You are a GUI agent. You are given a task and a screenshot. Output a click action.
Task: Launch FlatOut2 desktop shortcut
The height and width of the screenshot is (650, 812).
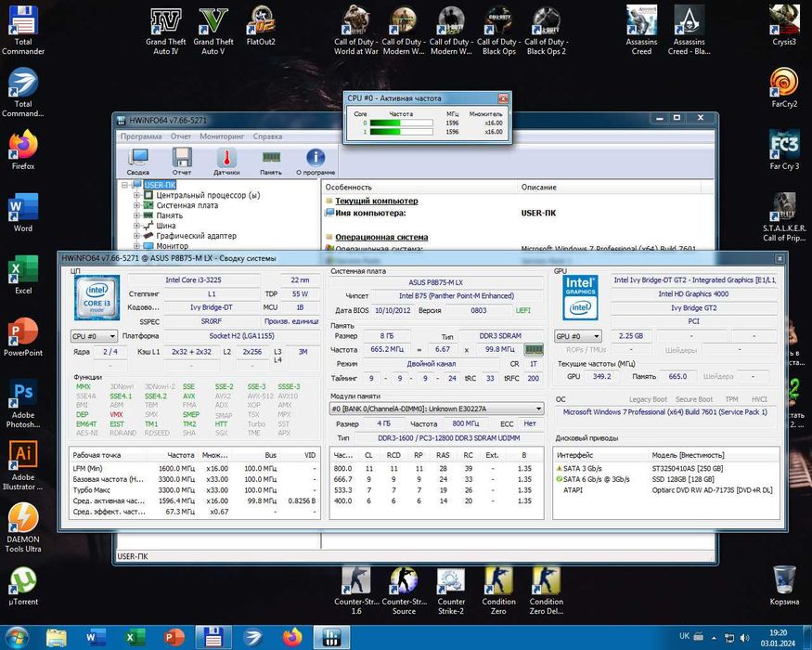click(x=261, y=26)
